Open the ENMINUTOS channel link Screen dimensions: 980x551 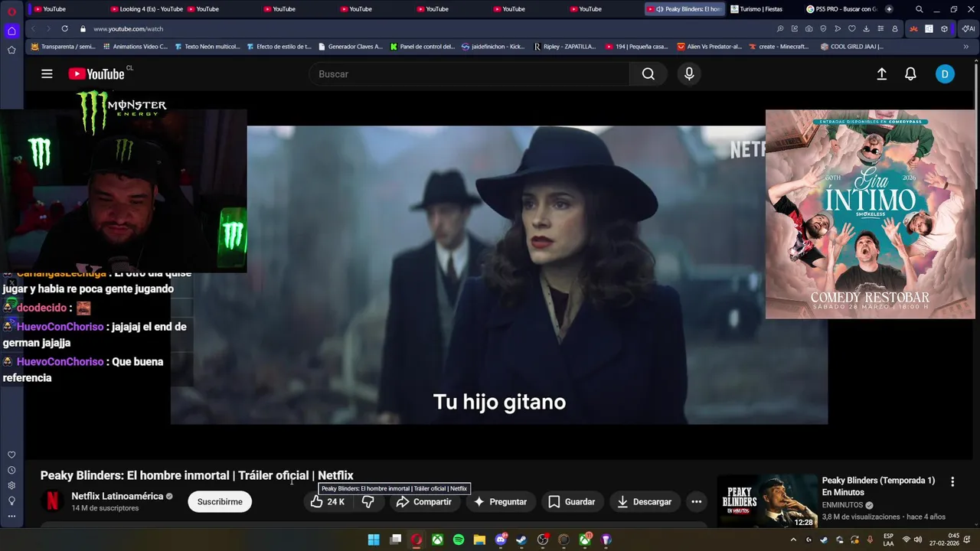[842, 505]
